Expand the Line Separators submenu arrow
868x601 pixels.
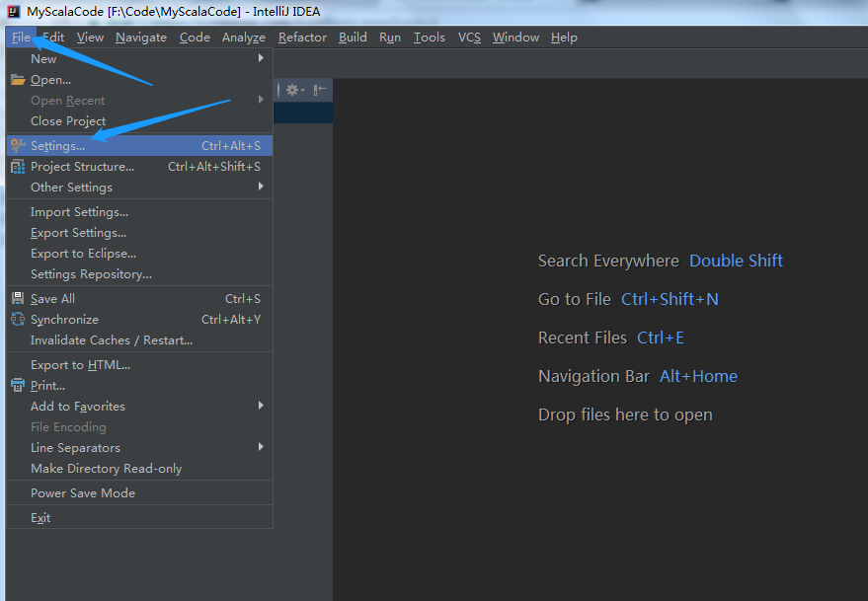tap(261, 447)
